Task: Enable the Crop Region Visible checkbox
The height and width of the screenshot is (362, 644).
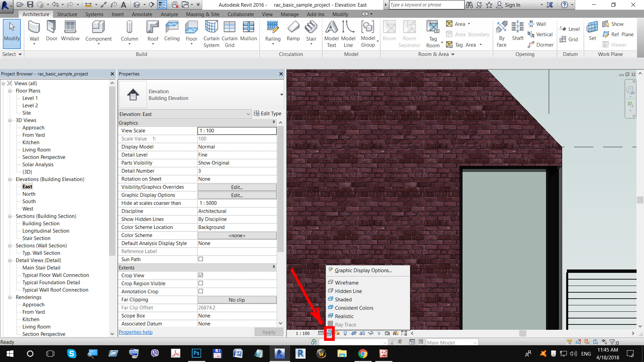Action: [201, 283]
